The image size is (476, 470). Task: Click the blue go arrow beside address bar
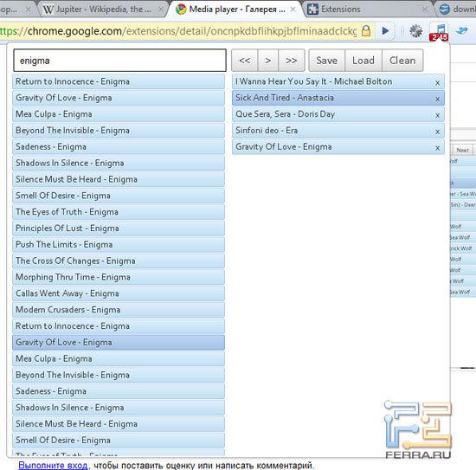coord(385,31)
